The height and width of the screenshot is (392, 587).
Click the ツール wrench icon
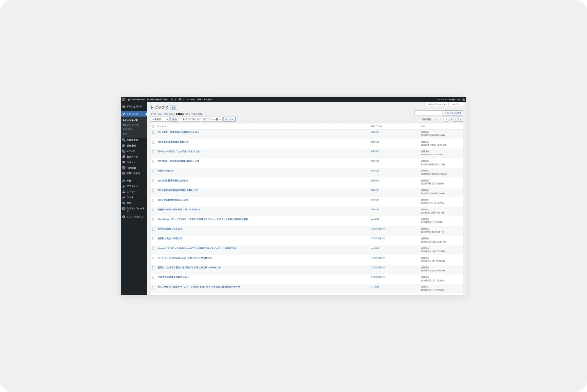(x=124, y=197)
